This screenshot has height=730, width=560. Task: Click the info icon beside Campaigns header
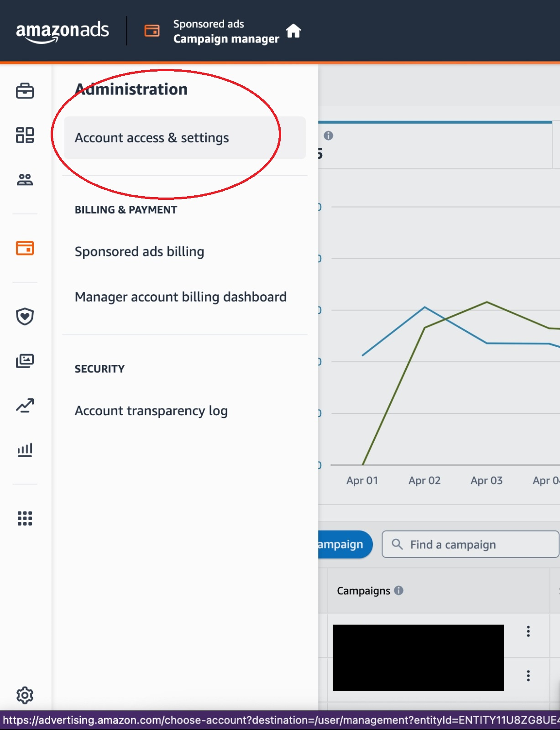pyautogui.click(x=399, y=590)
